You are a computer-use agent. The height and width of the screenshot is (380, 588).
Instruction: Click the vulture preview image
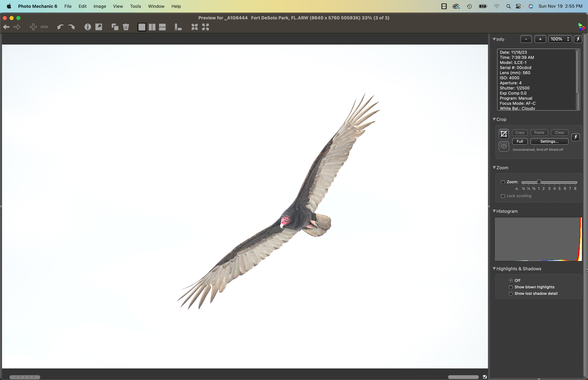coord(245,207)
